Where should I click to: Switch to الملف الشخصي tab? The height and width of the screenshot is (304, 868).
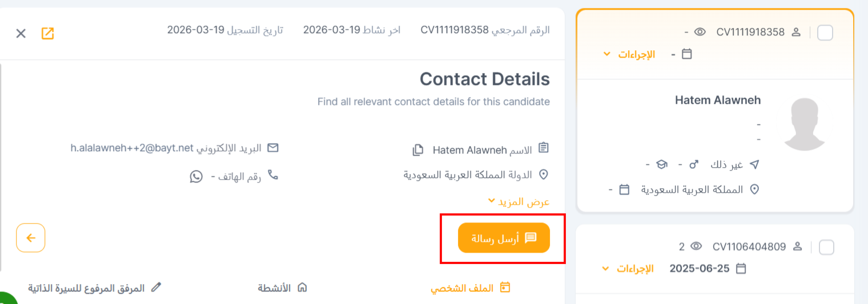coord(470,288)
